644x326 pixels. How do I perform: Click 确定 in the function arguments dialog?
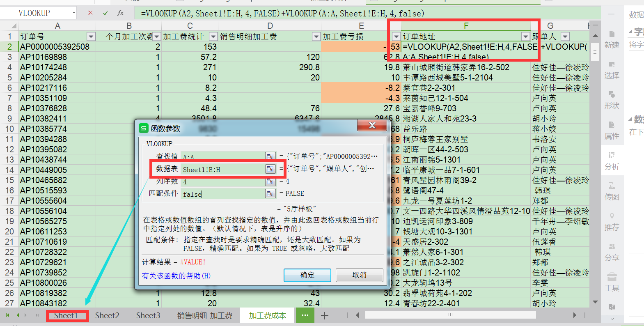307,275
